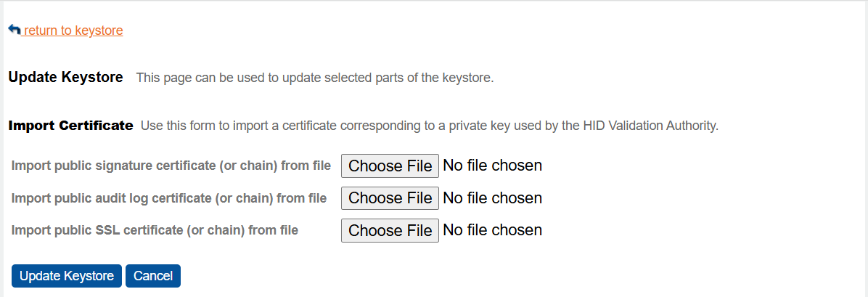Choose File for public SSL certificate

point(390,230)
